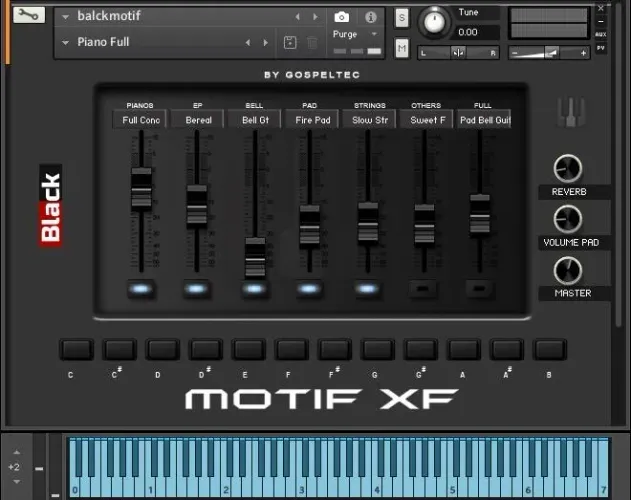
Task: Toggle the EP channel blue LED
Action: (196, 289)
